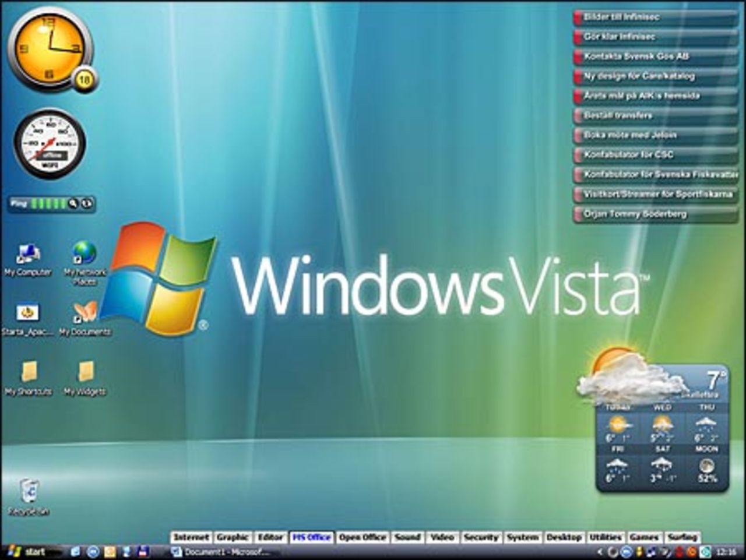Click the Start button
The image size is (746, 560).
point(27,551)
